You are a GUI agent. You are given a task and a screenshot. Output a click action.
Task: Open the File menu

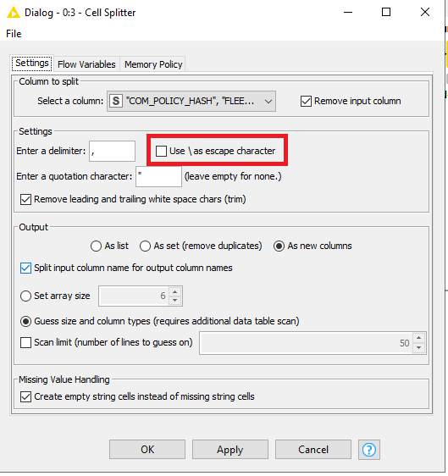coord(14,34)
